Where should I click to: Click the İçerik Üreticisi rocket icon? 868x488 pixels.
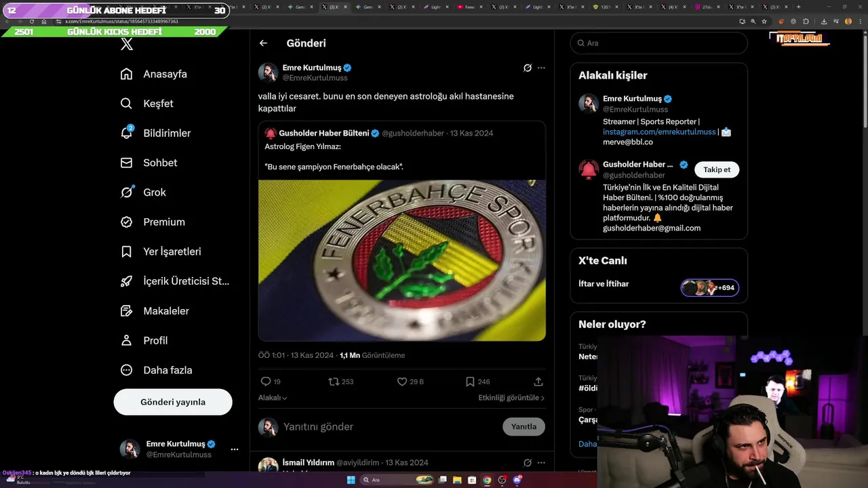click(126, 281)
